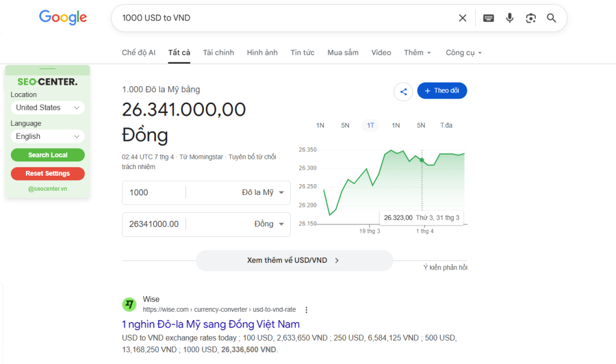
Task: Click the Wise logo beside the result
Action: pyautogui.click(x=129, y=304)
